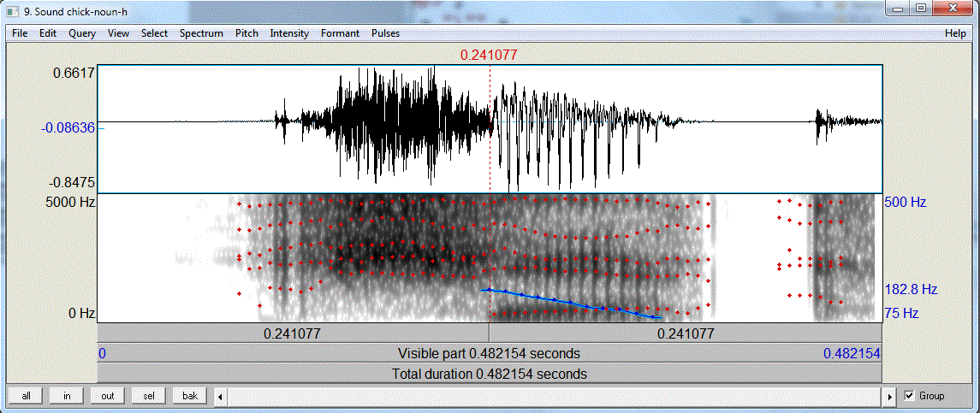Click the red cursor time 0.241077 label
This screenshot has width=980, height=413.
[489, 55]
